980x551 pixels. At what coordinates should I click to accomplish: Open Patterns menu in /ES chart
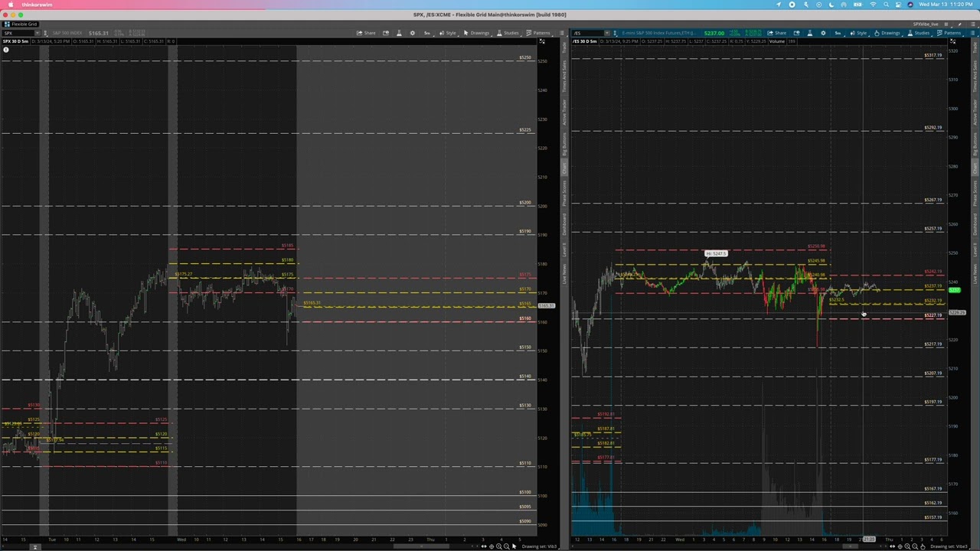pyautogui.click(x=949, y=33)
